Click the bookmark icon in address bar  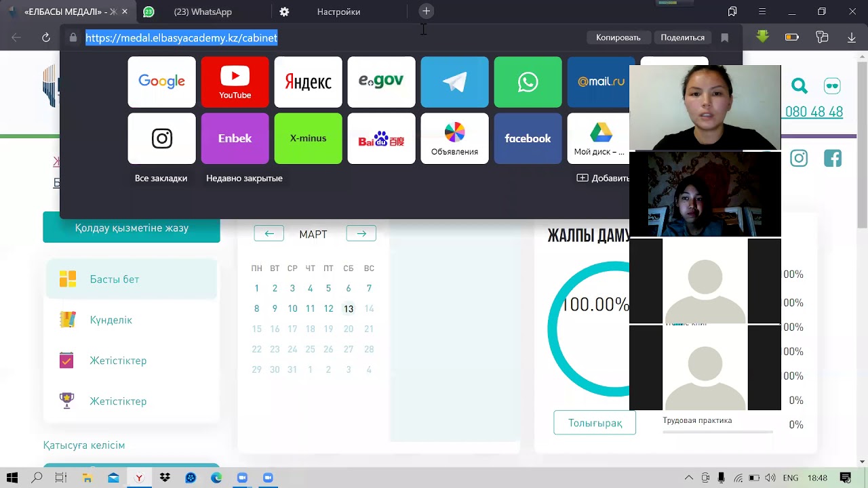(724, 38)
